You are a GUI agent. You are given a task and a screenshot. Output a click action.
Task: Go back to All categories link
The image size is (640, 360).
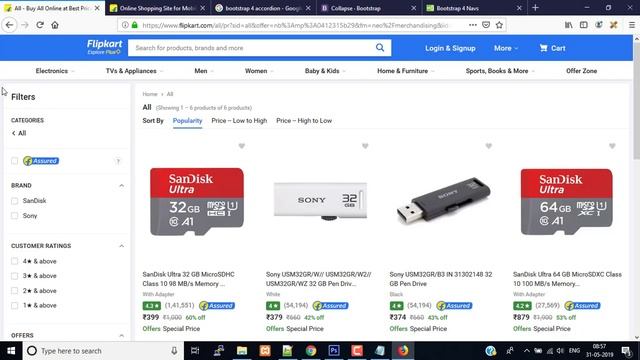19,133
